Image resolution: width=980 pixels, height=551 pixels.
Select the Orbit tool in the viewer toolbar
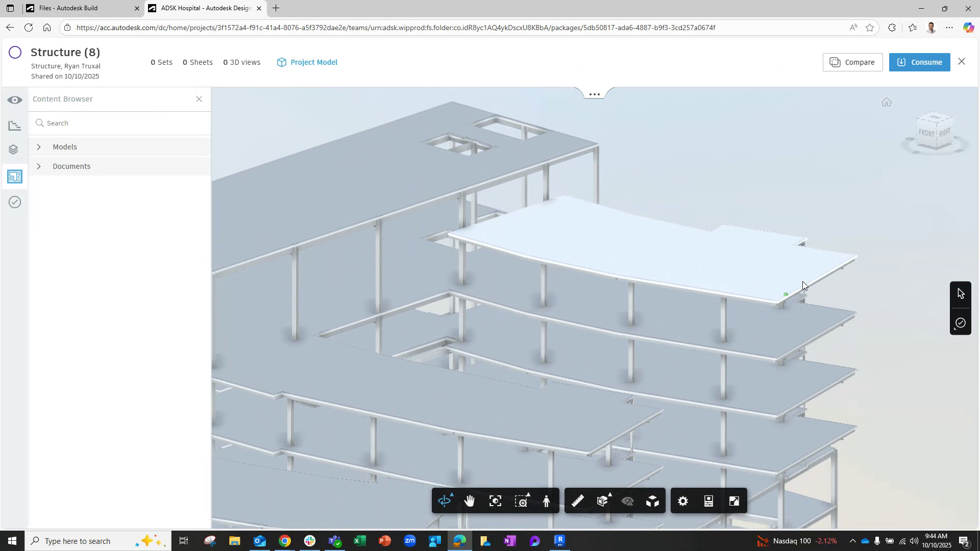[445, 500]
